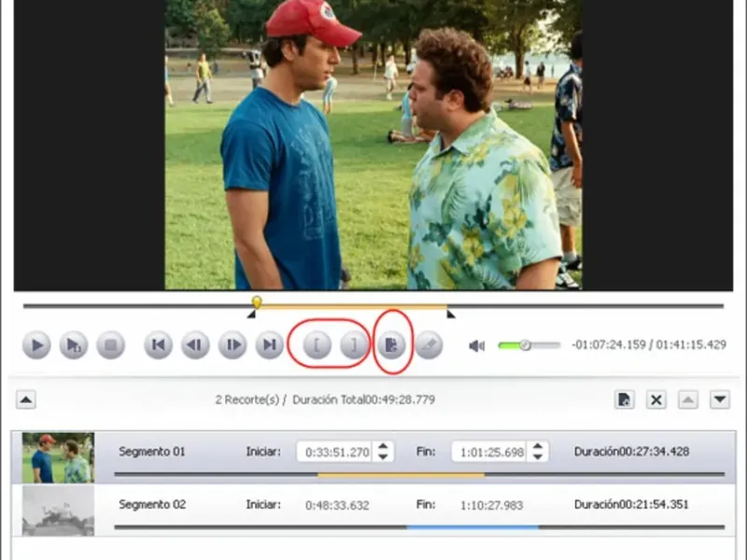Select the black start-point triangle on the timeline

point(251,315)
